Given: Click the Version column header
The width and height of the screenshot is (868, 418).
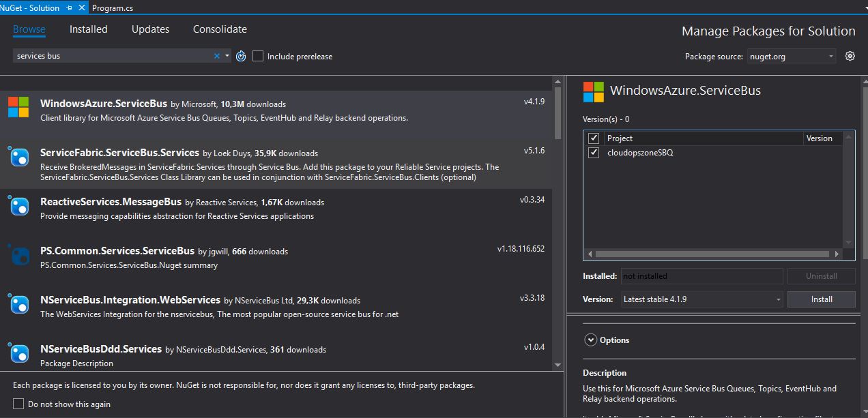Looking at the screenshot, I should coord(824,138).
